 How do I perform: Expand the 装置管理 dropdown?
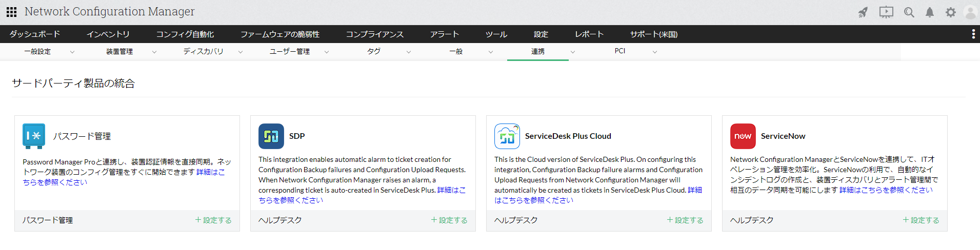pos(154,52)
